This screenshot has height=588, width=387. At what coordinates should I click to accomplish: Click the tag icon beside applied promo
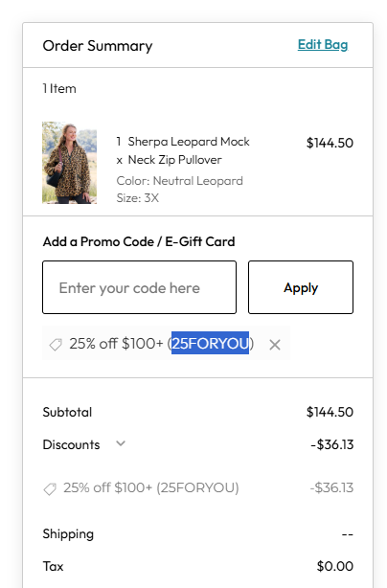click(x=56, y=344)
